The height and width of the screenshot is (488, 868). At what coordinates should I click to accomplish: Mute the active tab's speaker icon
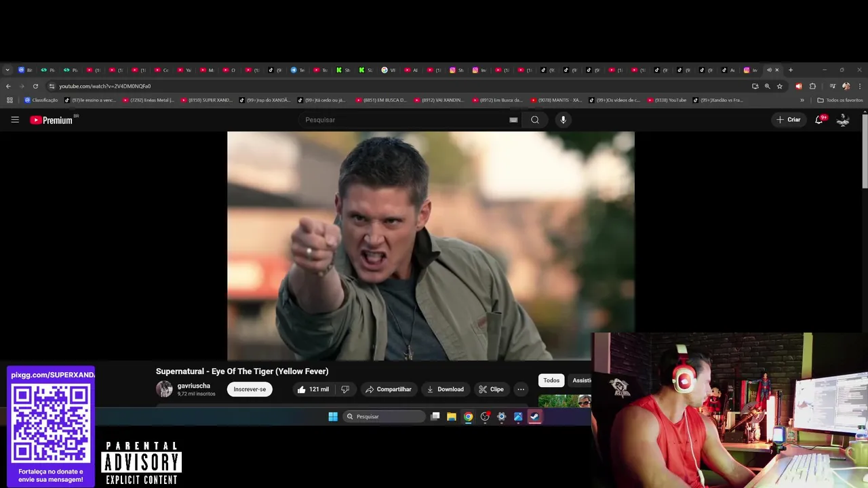click(769, 70)
